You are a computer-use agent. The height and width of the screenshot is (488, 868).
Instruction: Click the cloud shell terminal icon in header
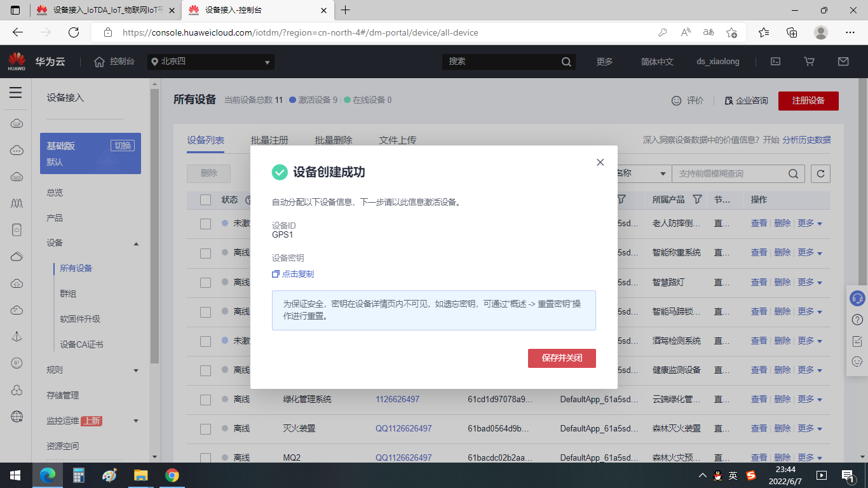pyautogui.click(x=775, y=62)
